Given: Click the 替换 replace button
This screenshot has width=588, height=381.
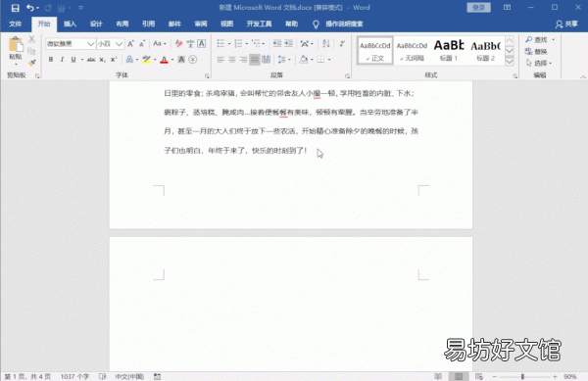Looking at the screenshot, I should [x=536, y=51].
